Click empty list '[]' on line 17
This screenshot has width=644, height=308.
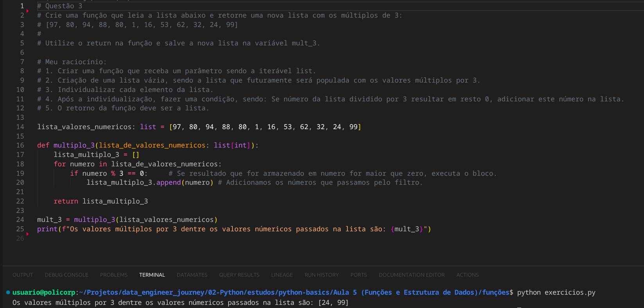[136, 155]
